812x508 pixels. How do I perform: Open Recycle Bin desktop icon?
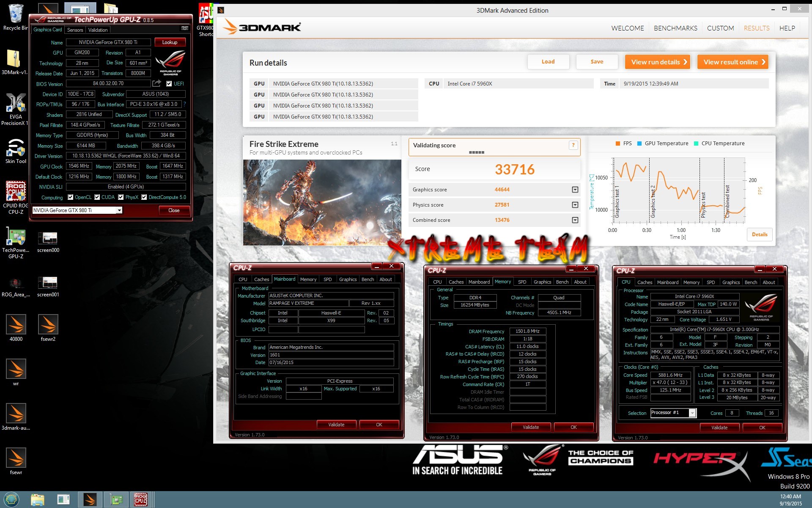(16, 17)
